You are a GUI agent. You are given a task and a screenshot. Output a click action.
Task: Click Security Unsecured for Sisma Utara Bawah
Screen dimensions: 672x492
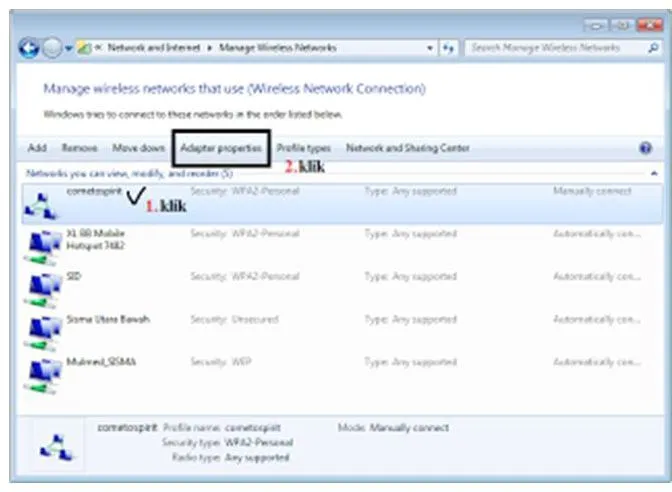tap(234, 319)
